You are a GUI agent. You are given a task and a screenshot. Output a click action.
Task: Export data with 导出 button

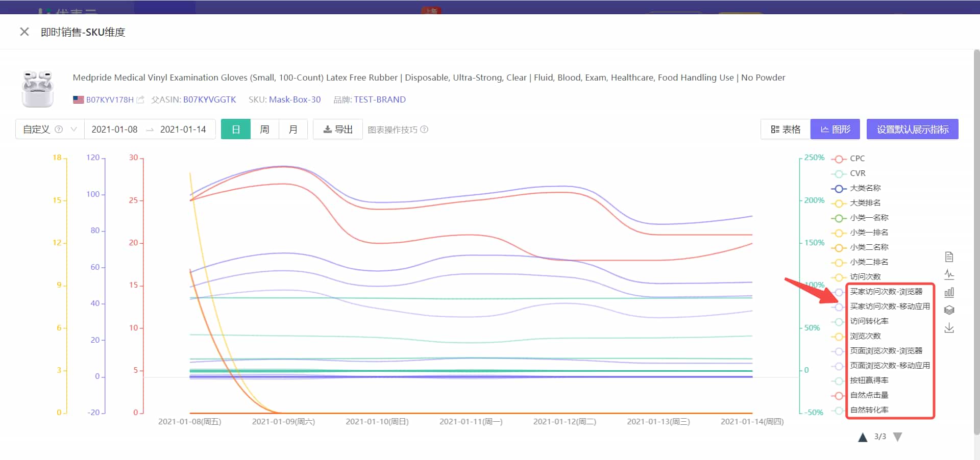338,130
